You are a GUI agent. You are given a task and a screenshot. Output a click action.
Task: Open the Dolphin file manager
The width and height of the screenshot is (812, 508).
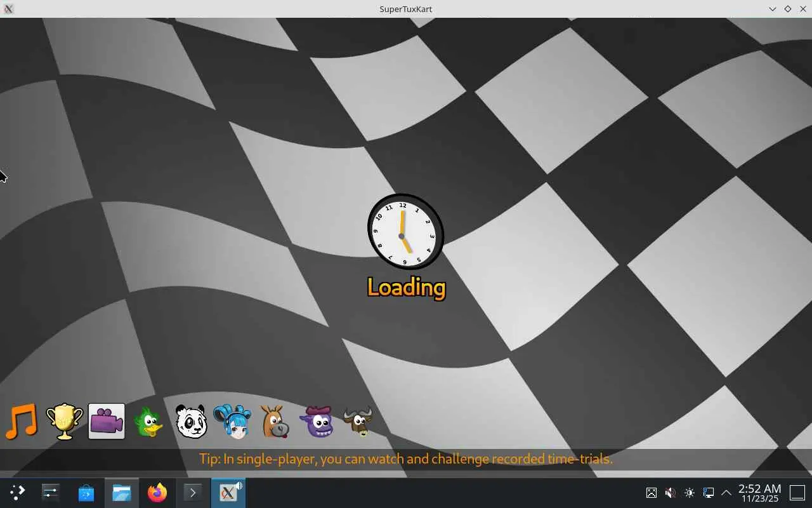(x=122, y=492)
